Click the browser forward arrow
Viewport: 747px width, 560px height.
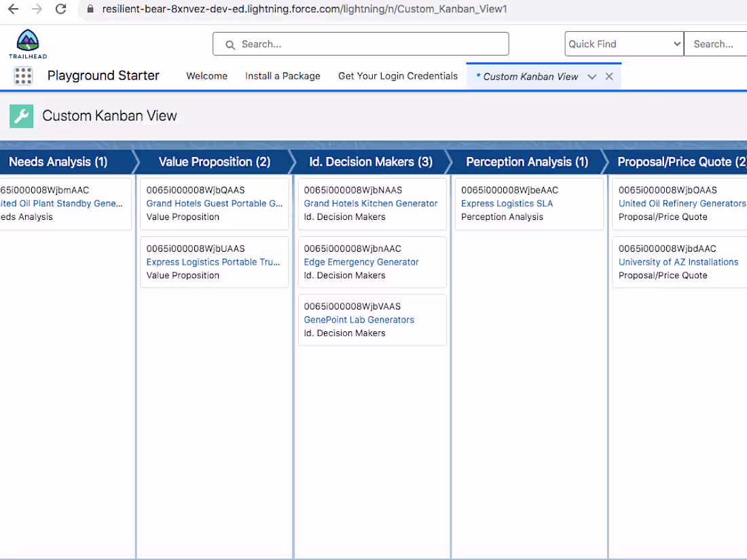click(36, 10)
